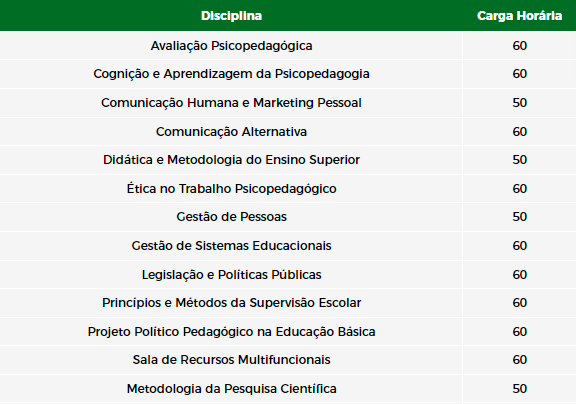Select Ética no Trabalho Psicopedagógico
Image resolution: width=576 pixels, height=404 pixels.
click(231, 188)
